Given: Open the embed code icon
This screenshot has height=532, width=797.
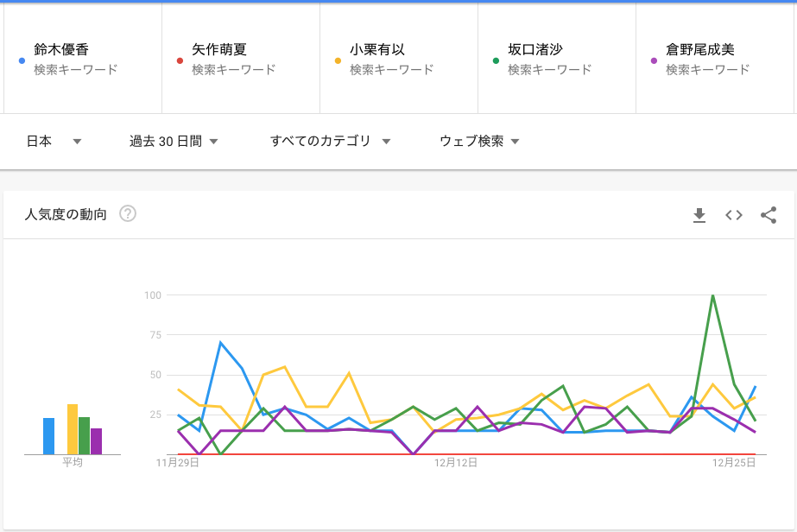Looking at the screenshot, I should point(734,215).
